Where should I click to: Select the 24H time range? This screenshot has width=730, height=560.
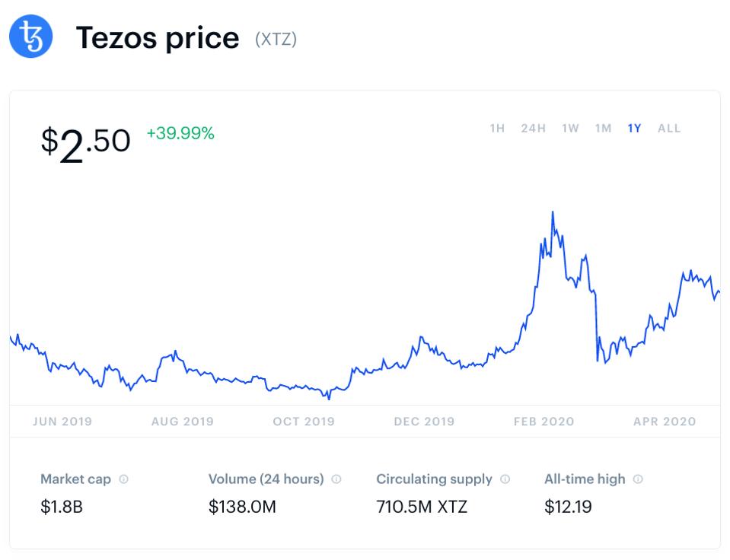coord(533,129)
